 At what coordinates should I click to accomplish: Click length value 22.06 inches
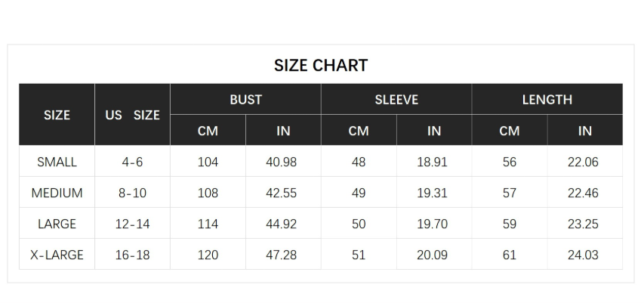[583, 162]
